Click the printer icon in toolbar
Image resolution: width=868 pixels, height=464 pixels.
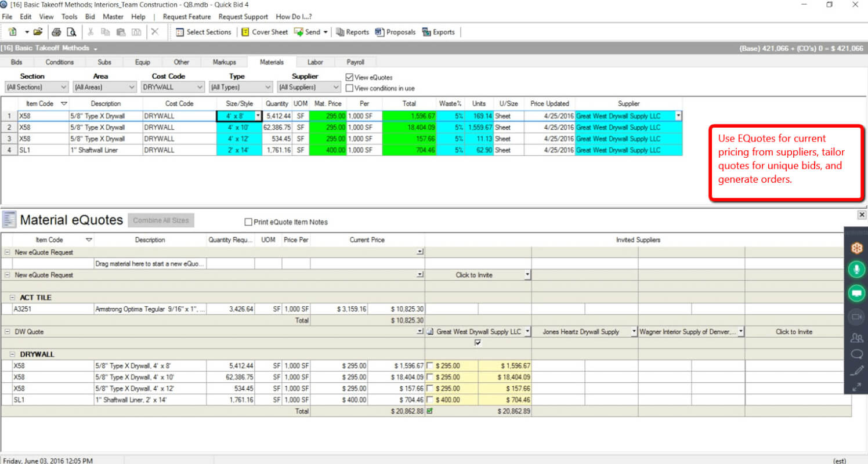[56, 32]
